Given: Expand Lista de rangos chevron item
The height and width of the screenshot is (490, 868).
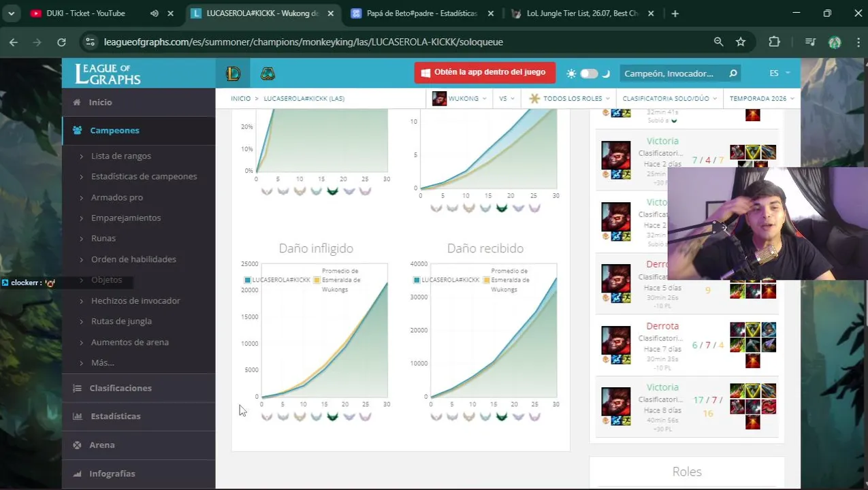Looking at the screenshot, I should click(x=121, y=156).
